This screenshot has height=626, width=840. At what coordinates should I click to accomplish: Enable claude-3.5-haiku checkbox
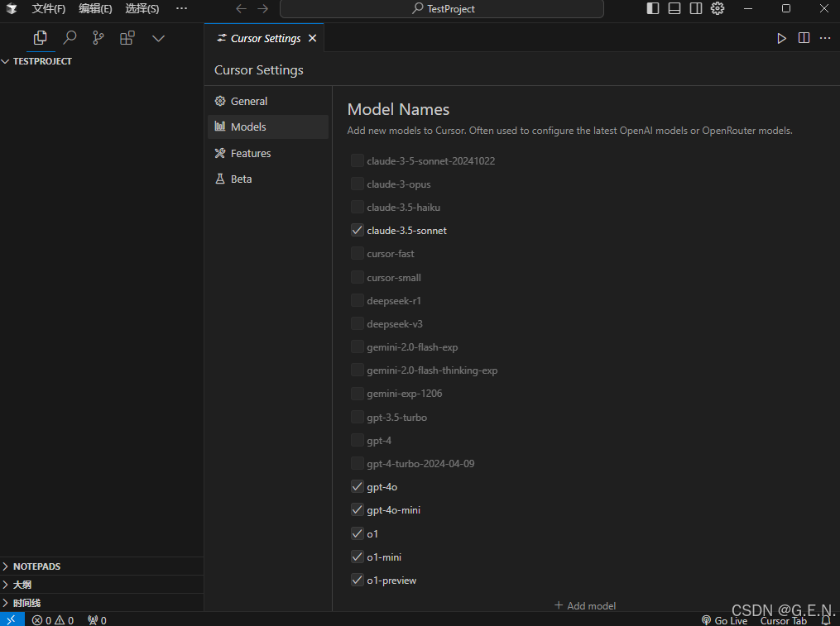pos(358,207)
